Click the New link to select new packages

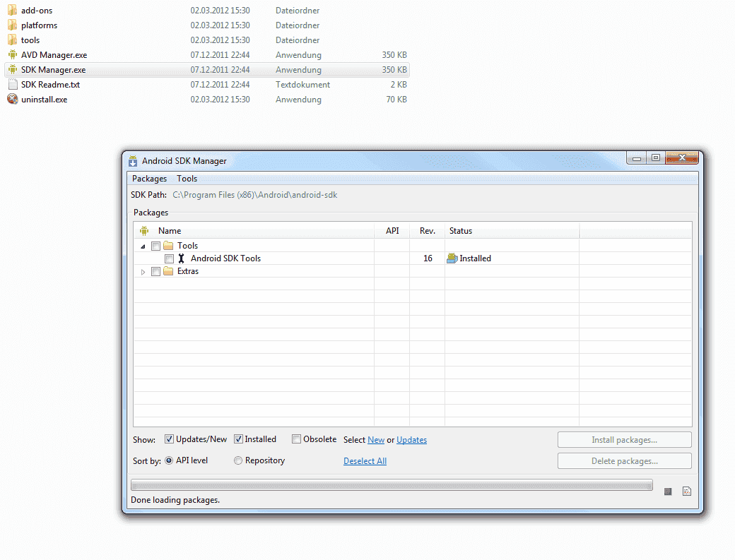376,440
